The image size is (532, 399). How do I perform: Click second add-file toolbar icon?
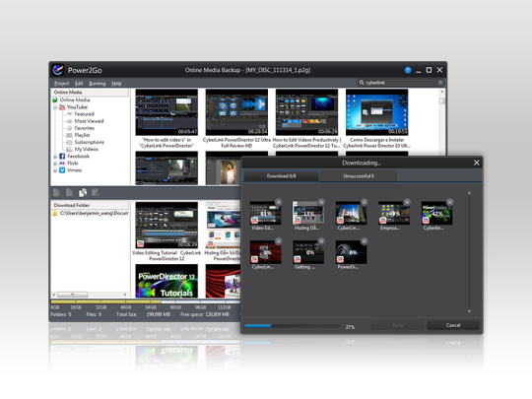(70, 193)
